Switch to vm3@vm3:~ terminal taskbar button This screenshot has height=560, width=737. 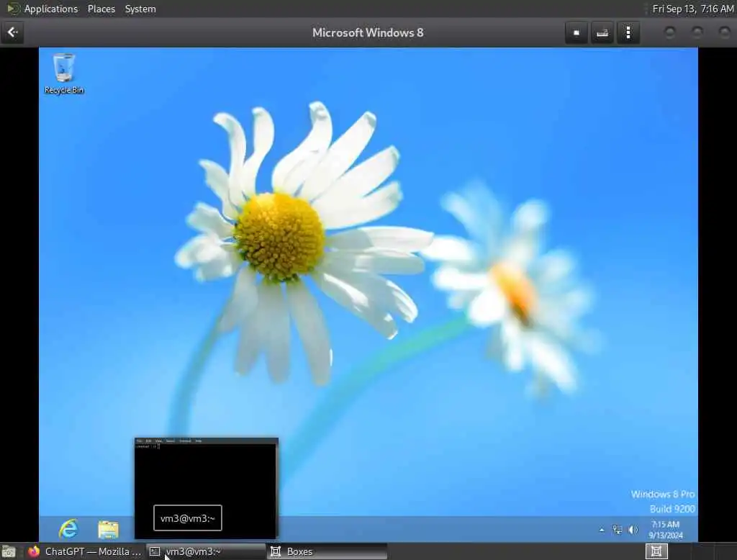click(x=207, y=551)
